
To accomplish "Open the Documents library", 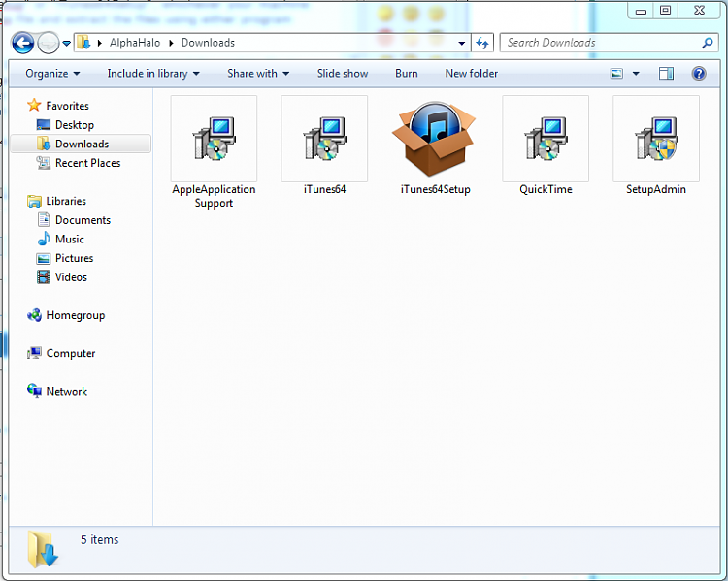I will click(x=83, y=220).
